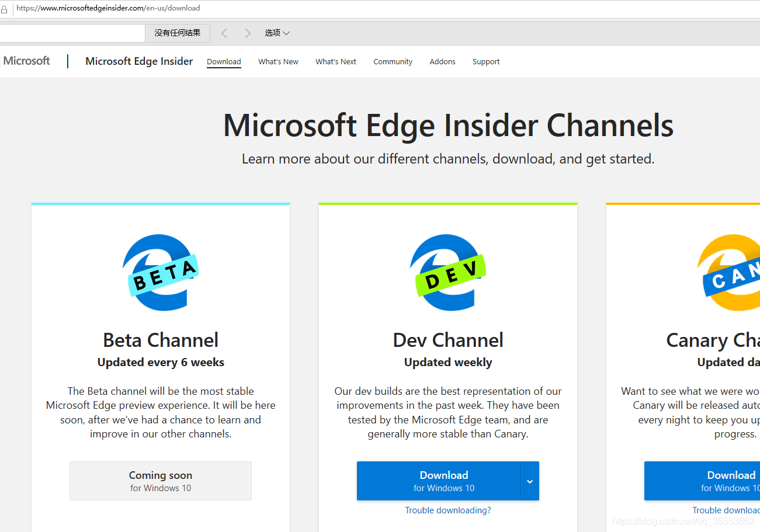Open the Community nav item
Viewport: 760px width, 532px height.
(393, 62)
